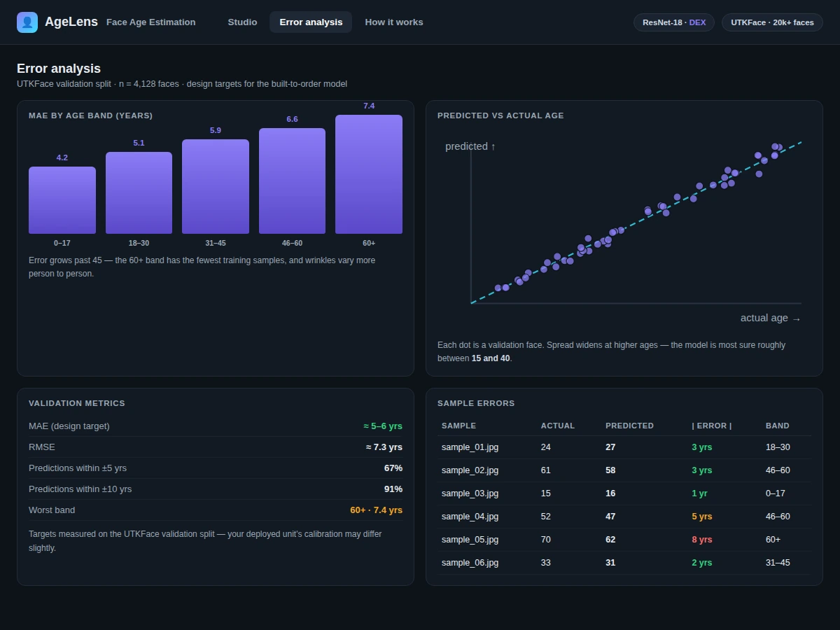The height and width of the screenshot is (630, 840).
Task: Select the sample_01.jpg row
Action: (x=624, y=447)
